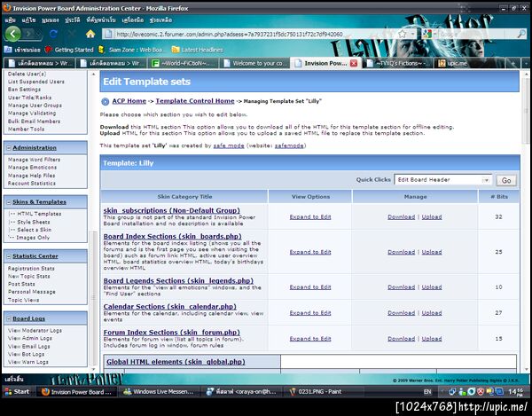The width and height of the screenshot is (532, 416).
Task: Open Global HTML elements (skin_global.php)
Action: (176, 362)
